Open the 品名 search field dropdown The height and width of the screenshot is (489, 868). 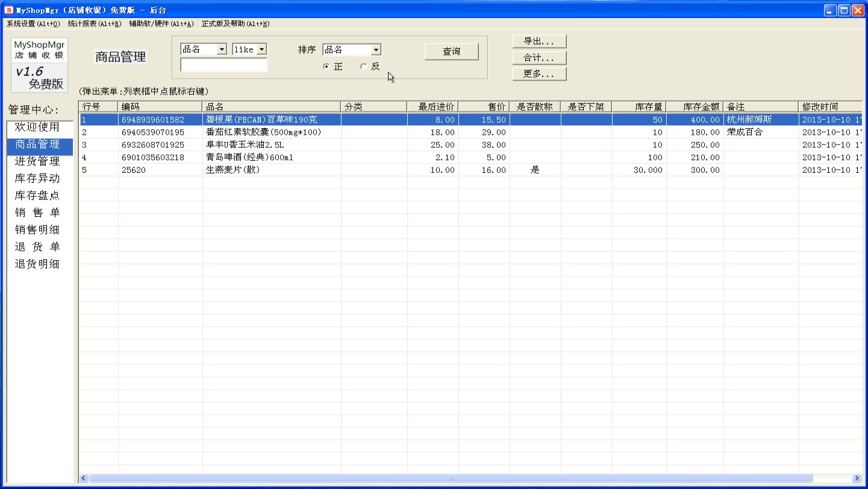pyautogui.click(x=222, y=49)
